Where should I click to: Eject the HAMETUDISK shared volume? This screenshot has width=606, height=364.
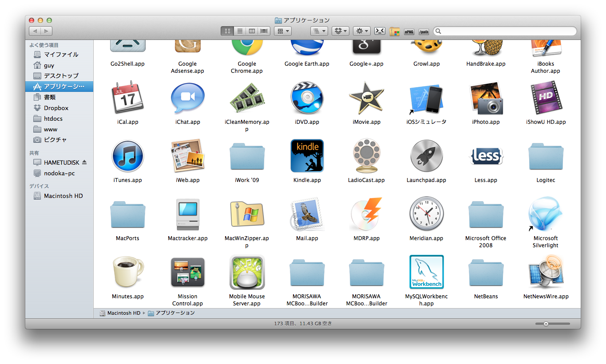pos(84,162)
